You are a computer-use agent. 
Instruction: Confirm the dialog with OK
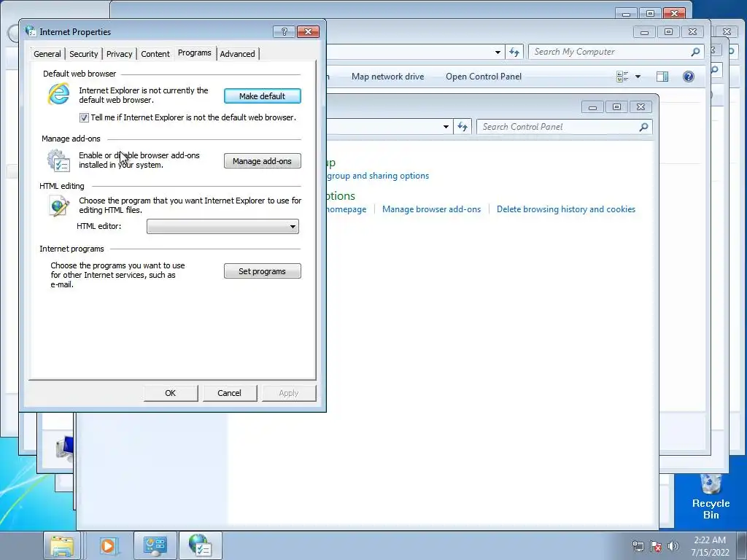(171, 393)
